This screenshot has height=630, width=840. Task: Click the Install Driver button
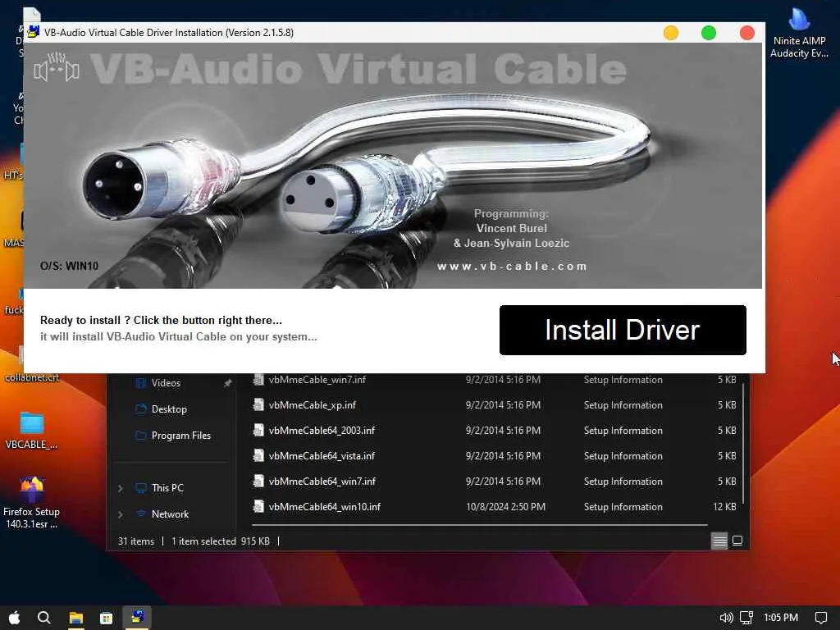[x=623, y=330]
